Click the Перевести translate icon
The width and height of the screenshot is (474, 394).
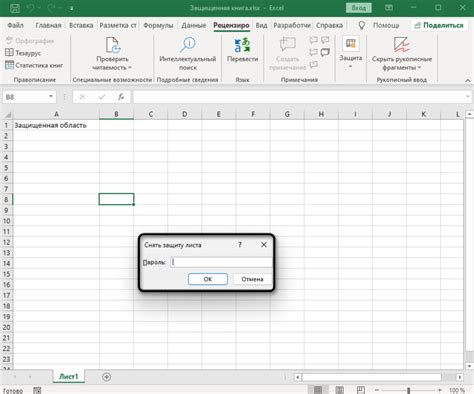[x=242, y=45]
